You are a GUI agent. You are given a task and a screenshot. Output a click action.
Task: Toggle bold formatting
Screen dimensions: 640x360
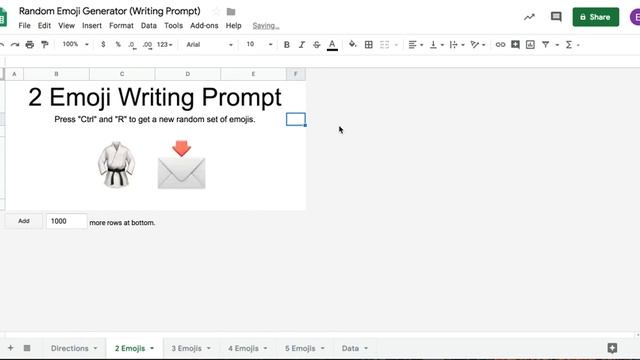pos(287,44)
